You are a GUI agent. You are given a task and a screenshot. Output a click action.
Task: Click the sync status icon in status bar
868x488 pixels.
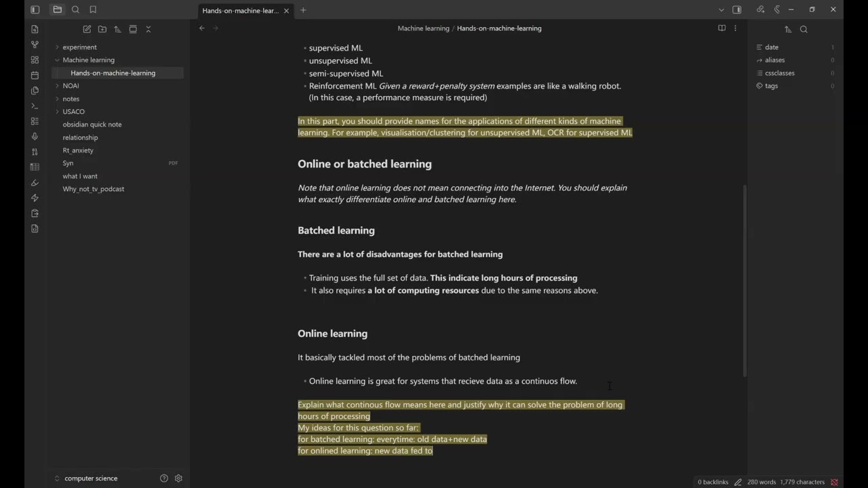834,482
